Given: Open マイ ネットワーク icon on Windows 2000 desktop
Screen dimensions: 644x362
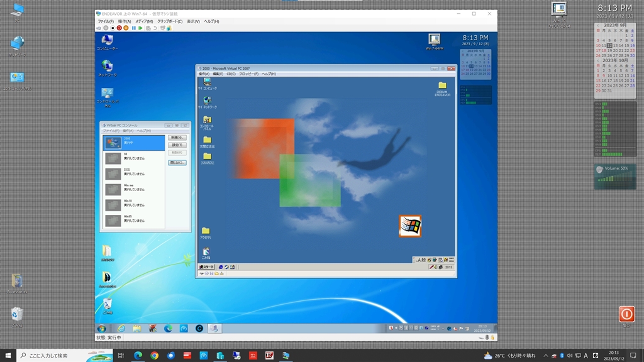Looking at the screenshot, I should 207,102.
